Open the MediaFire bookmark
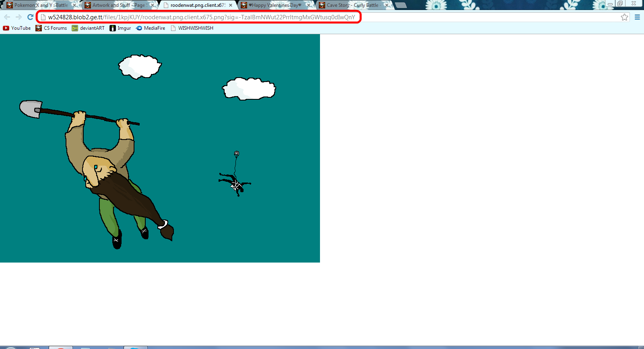 (151, 28)
